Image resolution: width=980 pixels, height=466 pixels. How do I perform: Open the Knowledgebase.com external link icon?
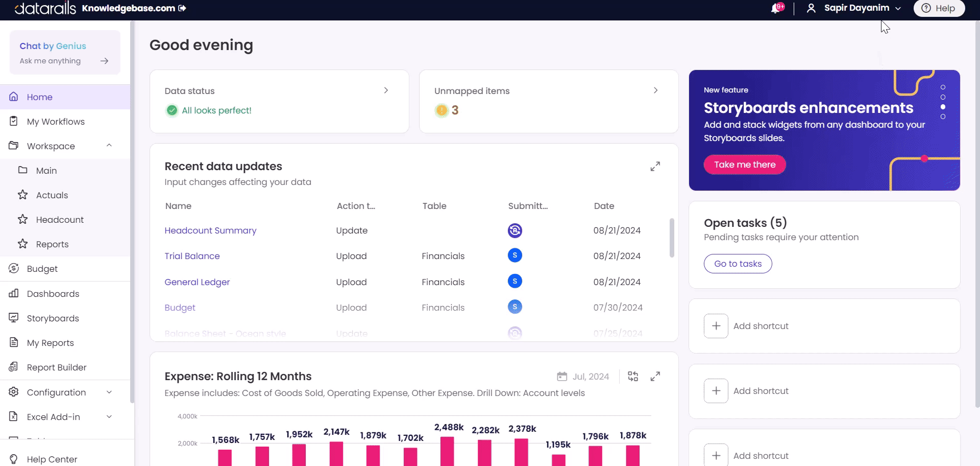pos(182,8)
